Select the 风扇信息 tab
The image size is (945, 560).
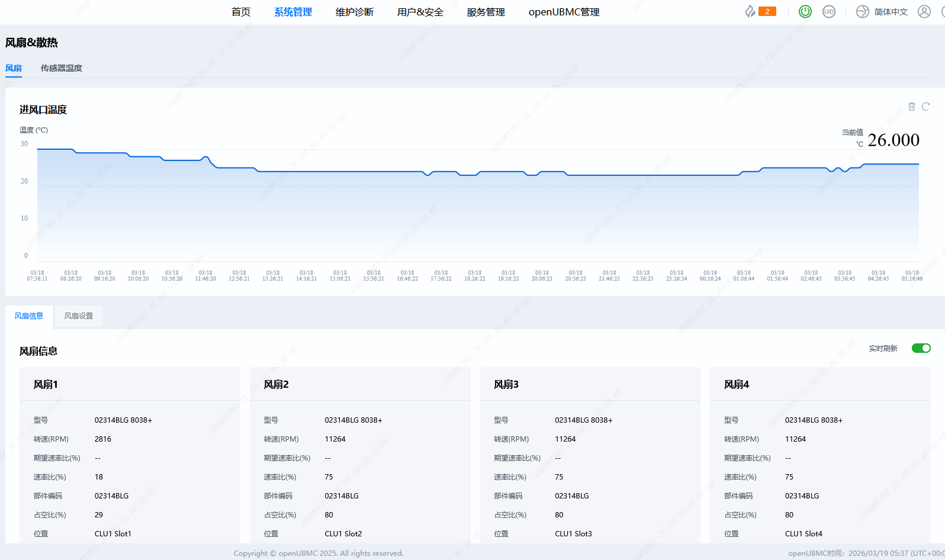[x=29, y=316]
